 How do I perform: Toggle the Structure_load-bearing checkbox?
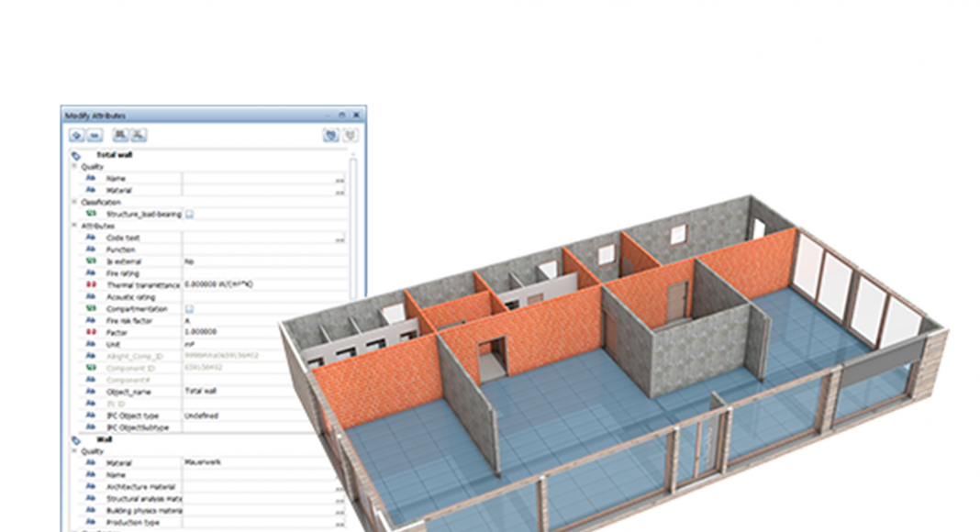pyautogui.click(x=189, y=214)
